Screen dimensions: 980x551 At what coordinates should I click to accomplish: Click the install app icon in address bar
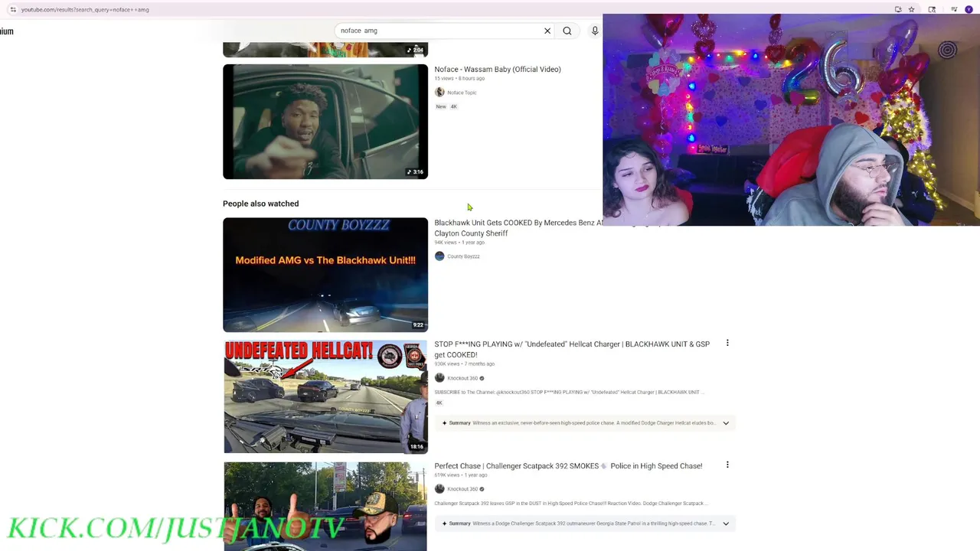[x=898, y=9]
